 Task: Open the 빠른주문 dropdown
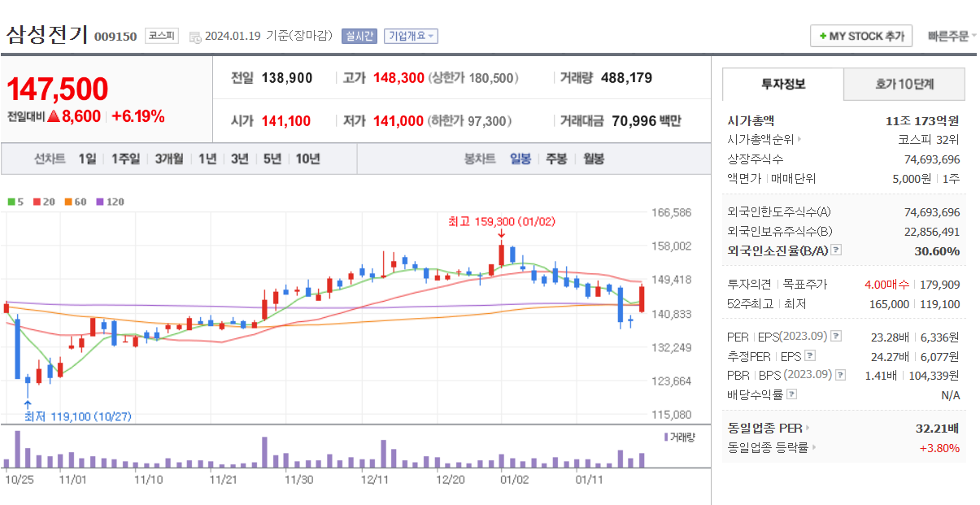952,36
